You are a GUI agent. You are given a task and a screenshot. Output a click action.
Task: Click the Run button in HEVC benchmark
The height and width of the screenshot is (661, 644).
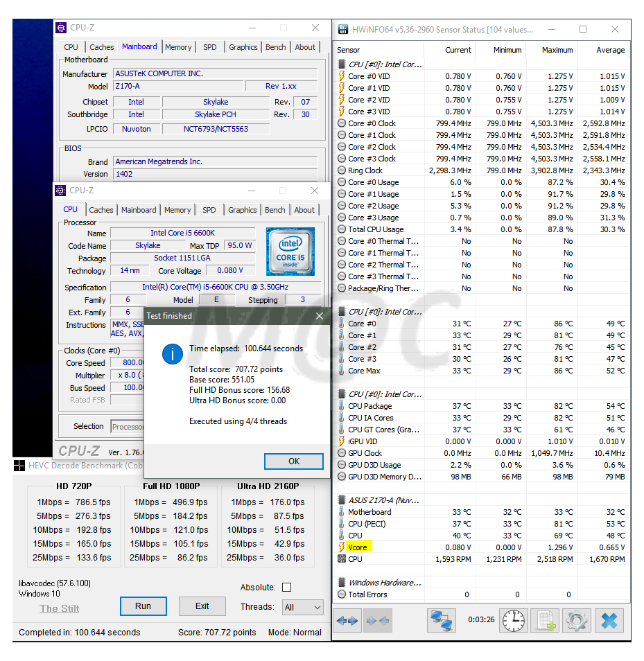click(143, 606)
